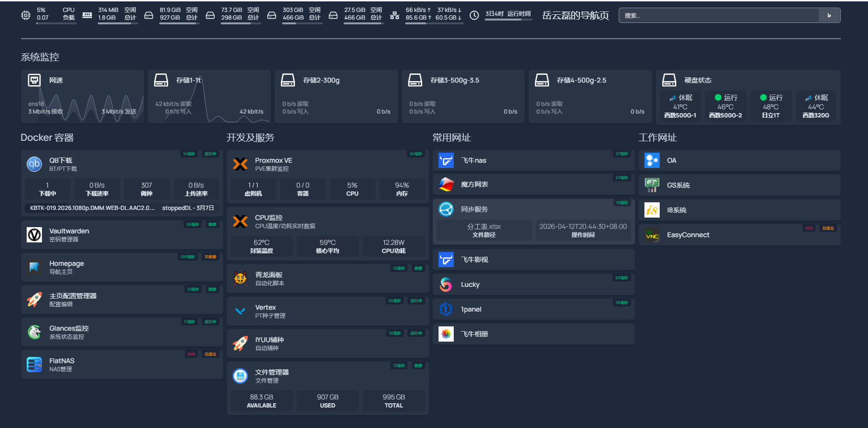Click the 94% 内存 stat

point(402,189)
